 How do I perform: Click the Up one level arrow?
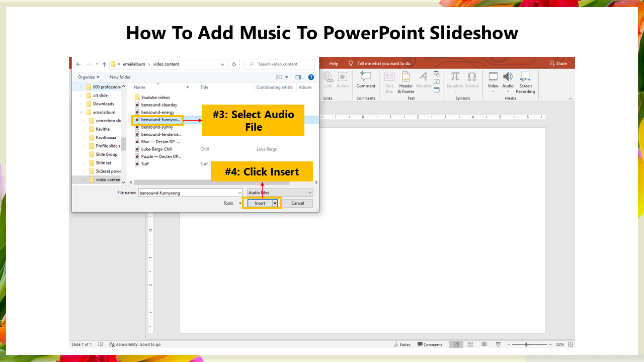click(104, 64)
